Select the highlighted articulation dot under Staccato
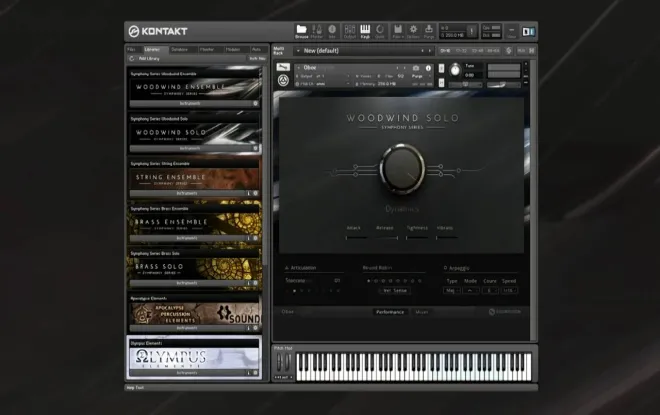 [x=294, y=290]
